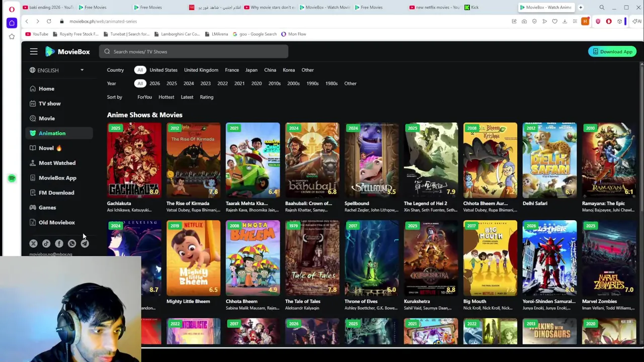
Task: Open the TikTok social link
Action: pos(46,243)
